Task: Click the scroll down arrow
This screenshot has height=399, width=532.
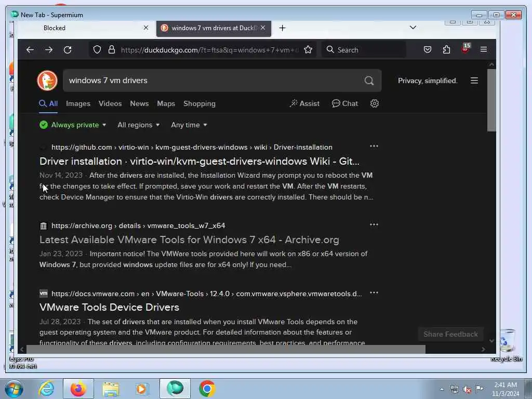Action: (x=491, y=341)
